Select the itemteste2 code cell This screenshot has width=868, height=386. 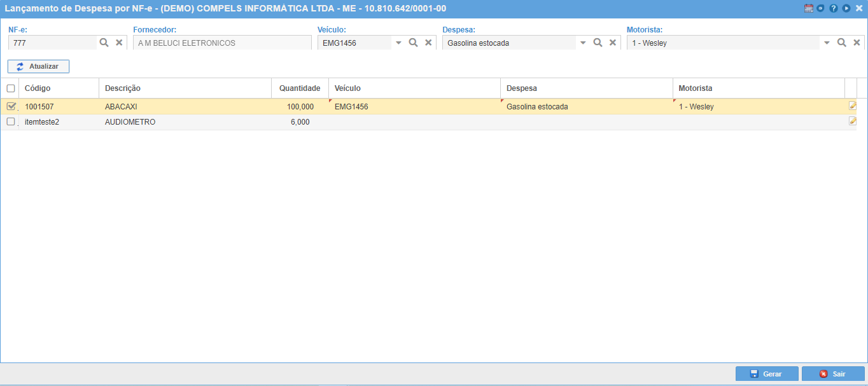[59, 121]
